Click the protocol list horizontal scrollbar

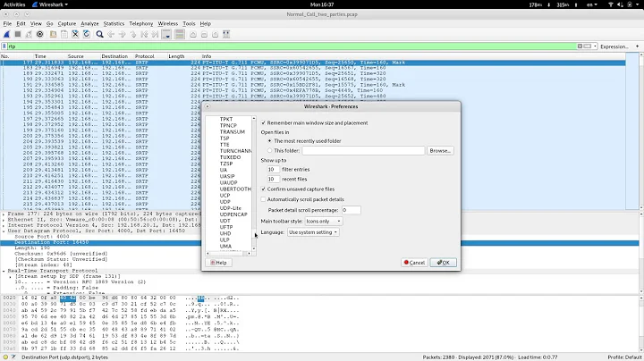pyautogui.click(x=228, y=254)
